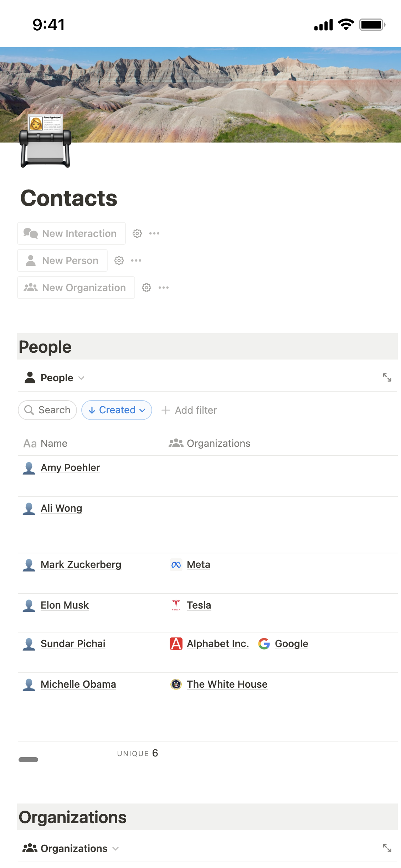This screenshot has width=401, height=868.
Task: Open settings gear next to New Person
Action: 119,260
